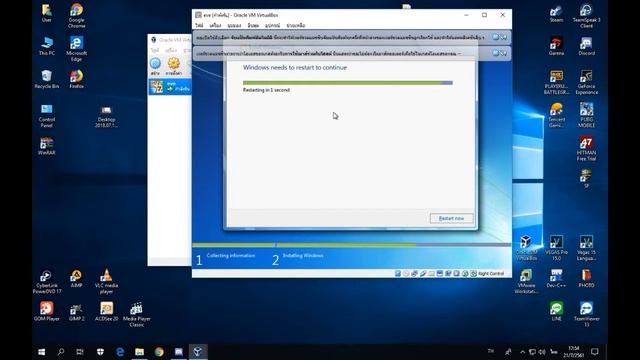Open Discord desktop shortcut
Screen dimensions: 640x360
[587, 46]
